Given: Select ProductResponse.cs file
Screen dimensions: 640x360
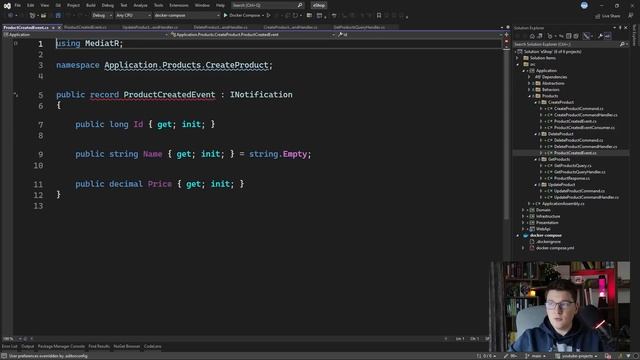Looking at the screenshot, I should point(572,178).
